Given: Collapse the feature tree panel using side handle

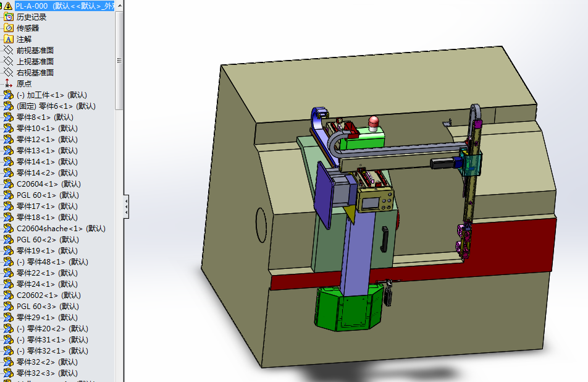Looking at the screenshot, I should point(127,206).
